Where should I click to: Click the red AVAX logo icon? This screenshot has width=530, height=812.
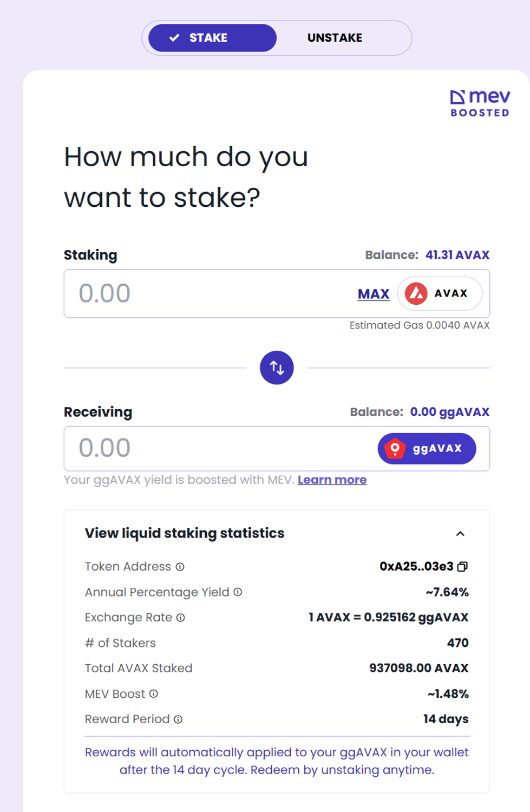pyautogui.click(x=416, y=293)
